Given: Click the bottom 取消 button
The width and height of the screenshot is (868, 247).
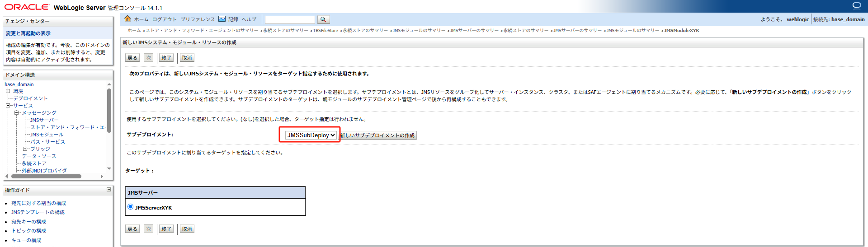Looking at the screenshot, I should tap(187, 229).
